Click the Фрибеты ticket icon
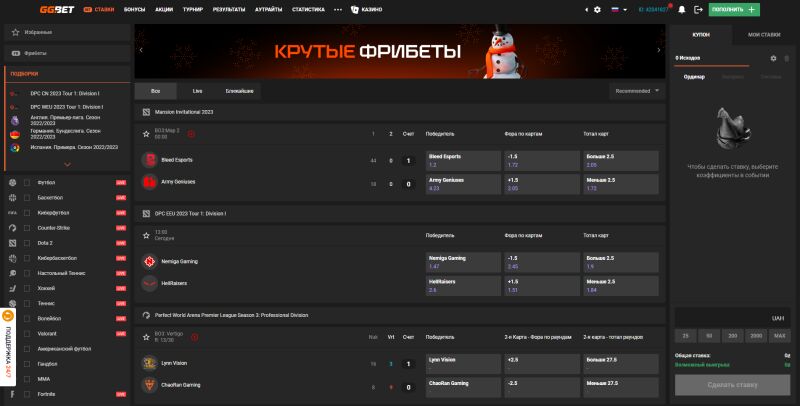Viewport: 800px width, 406px height. (15, 53)
